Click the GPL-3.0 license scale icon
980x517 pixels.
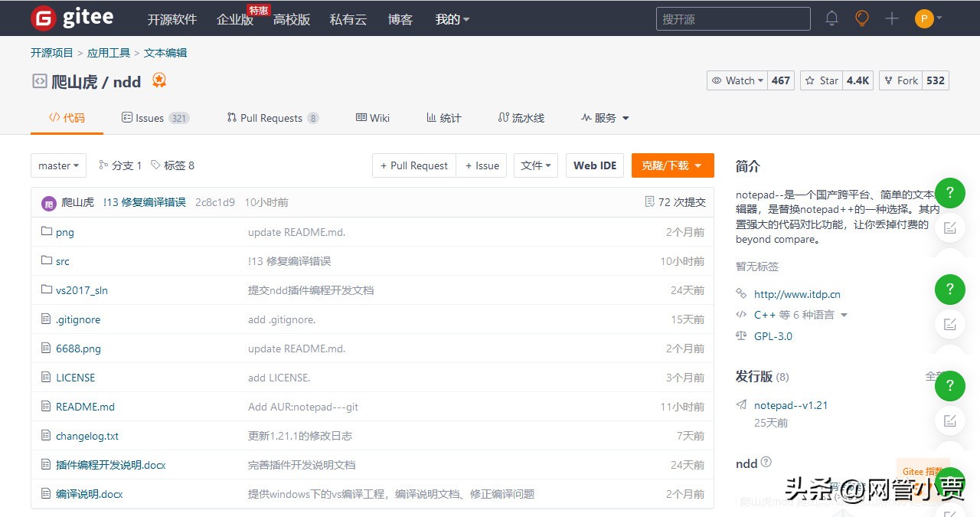point(741,336)
